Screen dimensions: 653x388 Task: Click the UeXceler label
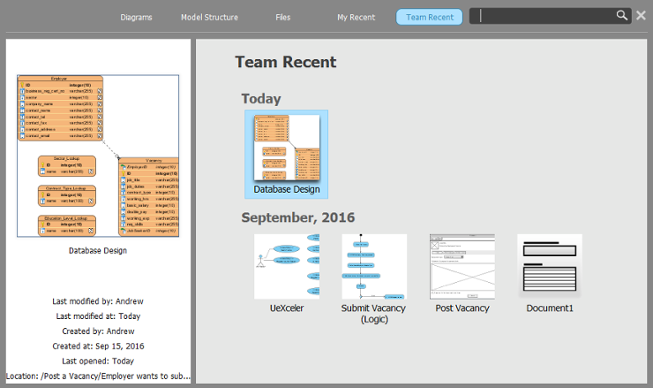[287, 308]
